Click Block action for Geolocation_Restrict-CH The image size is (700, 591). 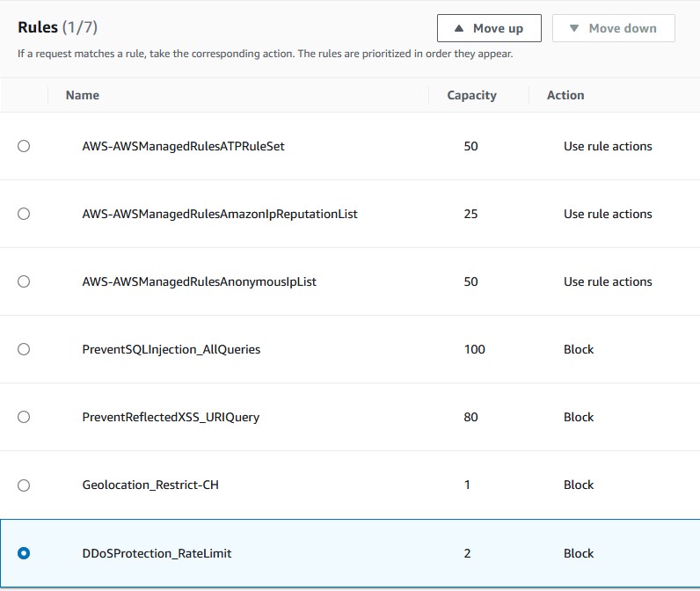[x=579, y=485]
